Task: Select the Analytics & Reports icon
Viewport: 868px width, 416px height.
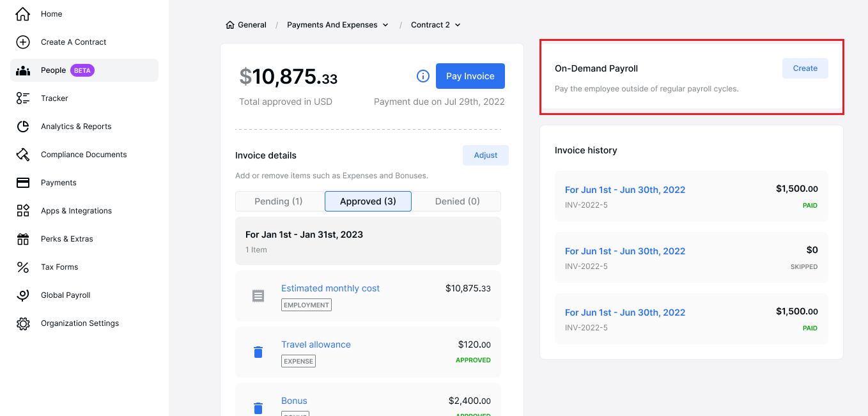Action: (x=23, y=126)
